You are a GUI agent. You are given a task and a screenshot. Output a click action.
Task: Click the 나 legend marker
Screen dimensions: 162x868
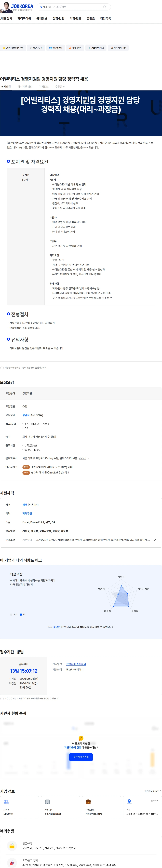[21, 614]
